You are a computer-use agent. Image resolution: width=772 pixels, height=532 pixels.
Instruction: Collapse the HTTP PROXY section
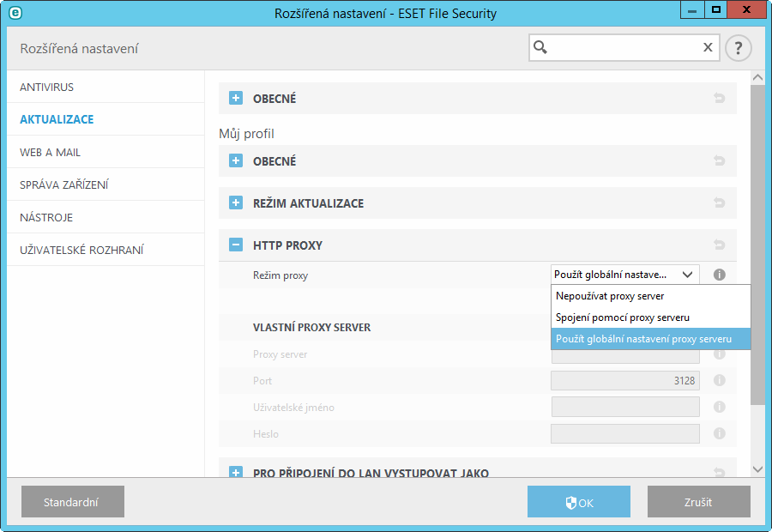[x=236, y=245]
